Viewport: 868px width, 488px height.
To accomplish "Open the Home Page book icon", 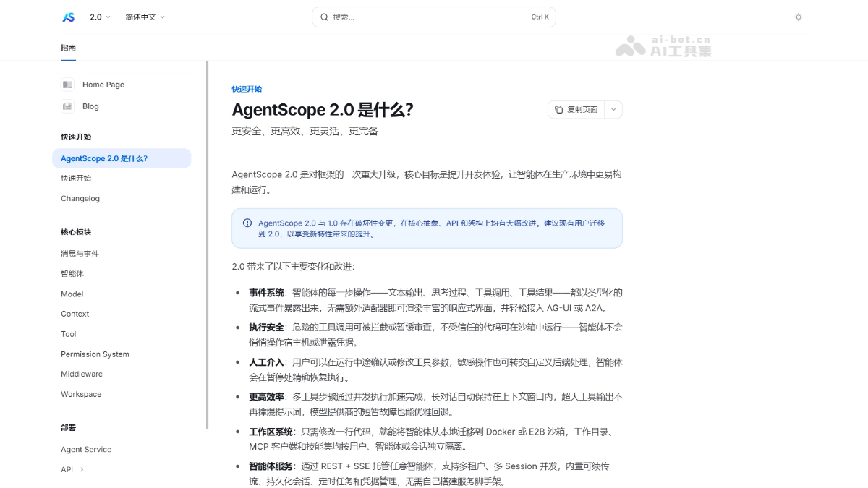I will [x=67, y=85].
